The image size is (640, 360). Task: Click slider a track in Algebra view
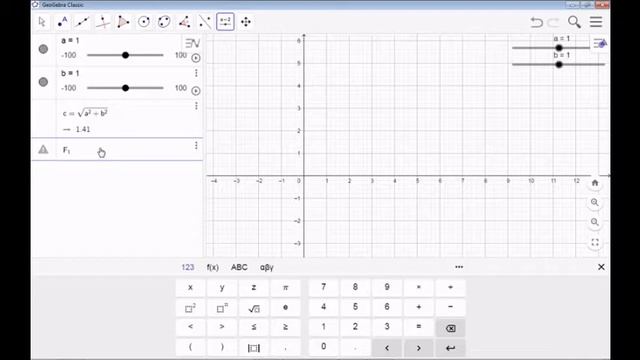(125, 55)
